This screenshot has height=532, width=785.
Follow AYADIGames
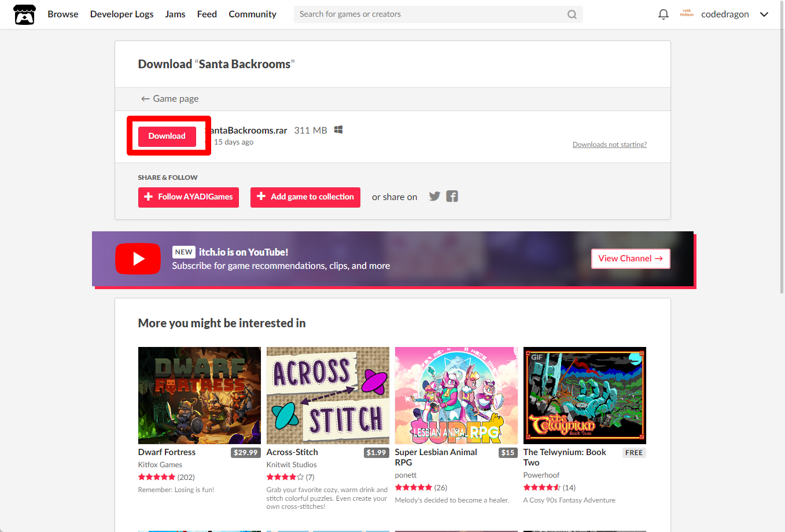(189, 197)
